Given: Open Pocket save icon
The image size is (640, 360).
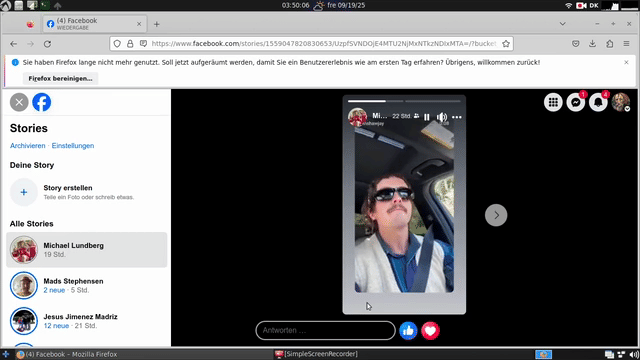Looking at the screenshot, I should click(576, 44).
